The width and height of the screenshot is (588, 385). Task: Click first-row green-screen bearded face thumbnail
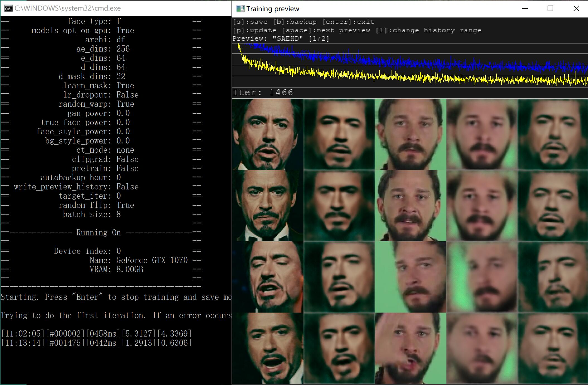click(410, 134)
